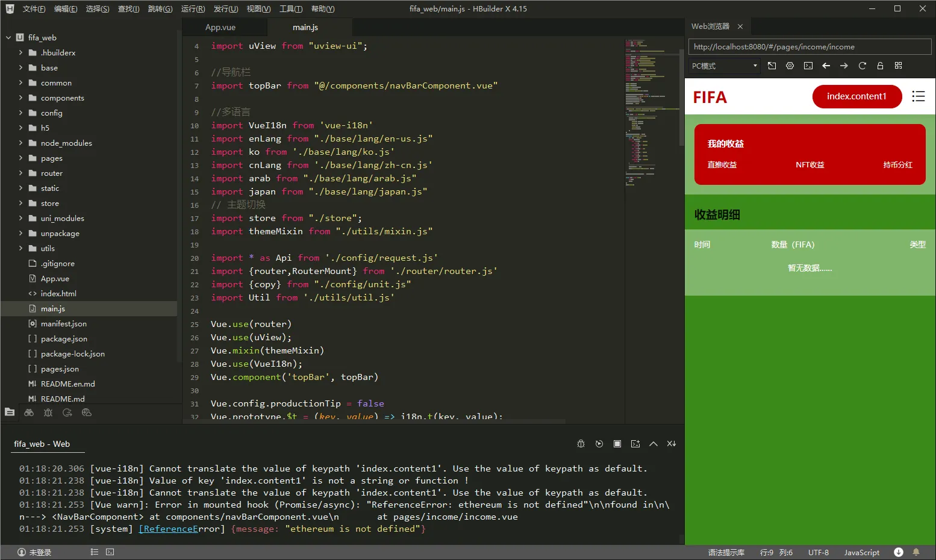Expand the node_modules folder
This screenshot has width=936, height=560.
click(x=20, y=143)
